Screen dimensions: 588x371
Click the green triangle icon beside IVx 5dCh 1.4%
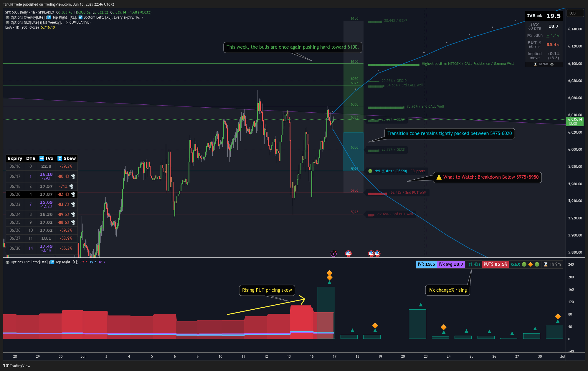coord(548,36)
